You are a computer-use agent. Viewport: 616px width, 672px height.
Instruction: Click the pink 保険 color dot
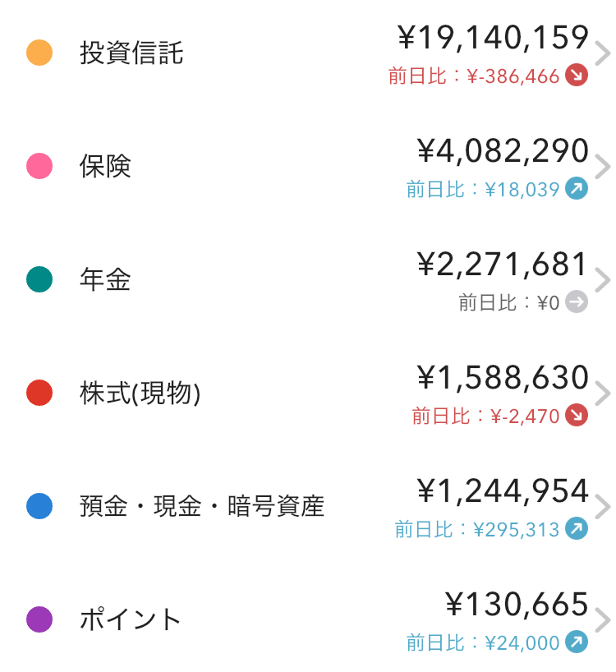(39, 167)
